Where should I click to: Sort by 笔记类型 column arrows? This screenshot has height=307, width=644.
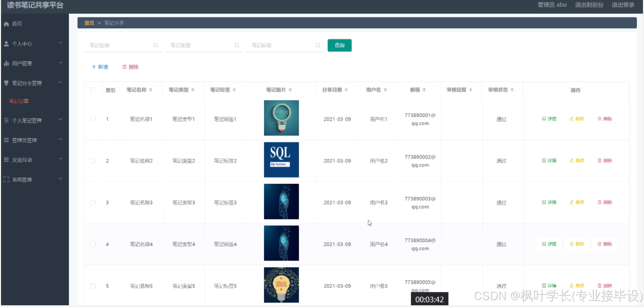(x=193, y=90)
